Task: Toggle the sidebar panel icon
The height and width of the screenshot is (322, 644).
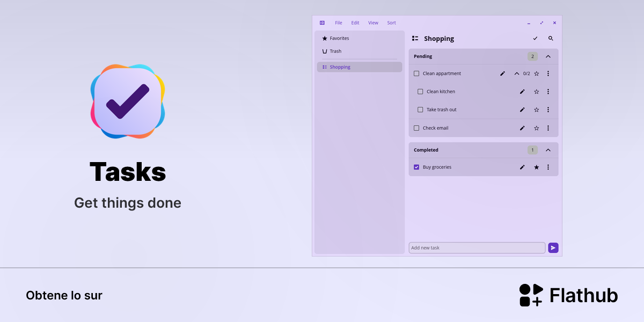Action: [322, 23]
